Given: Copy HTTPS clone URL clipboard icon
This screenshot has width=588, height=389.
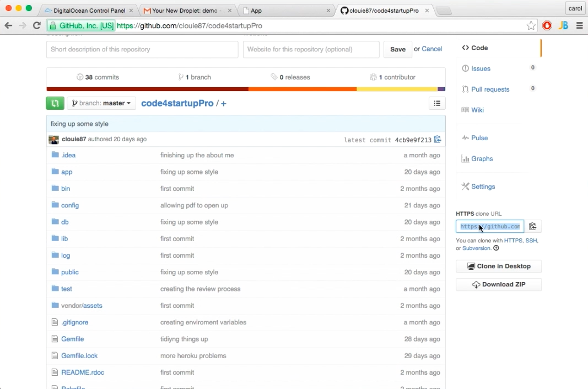Looking at the screenshot, I should [x=532, y=226].
